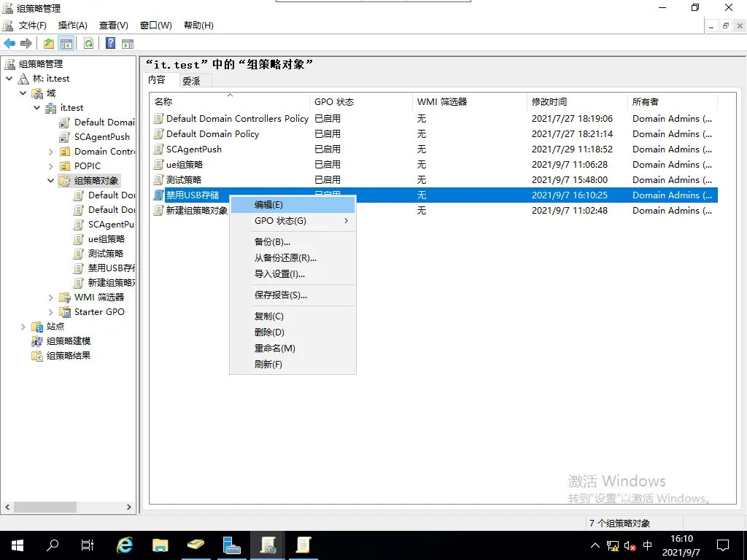The image size is (747, 560).
Task: Click the muted volume icon in the system tray
Action: (x=630, y=545)
